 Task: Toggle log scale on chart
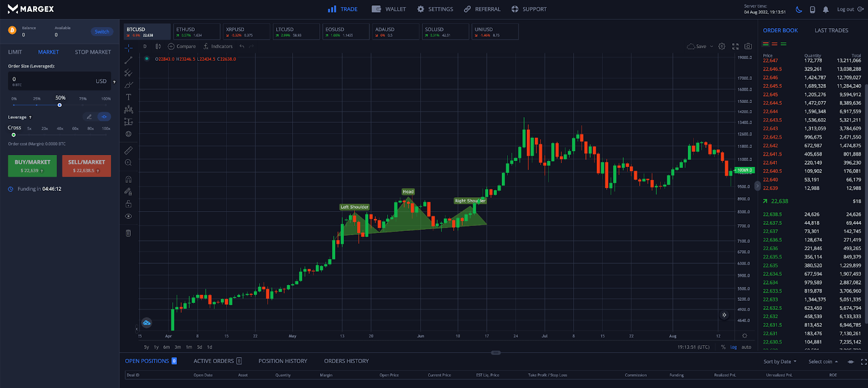tap(733, 347)
